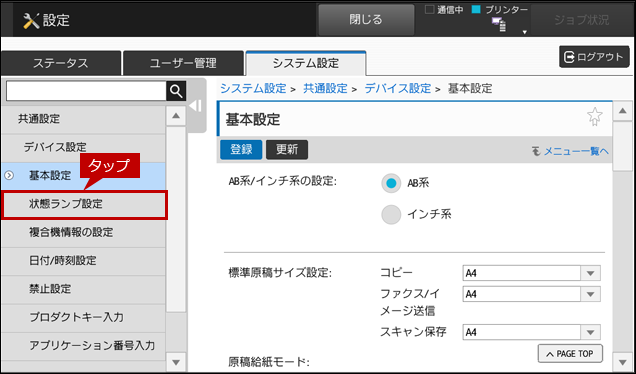Click the 通信中 indicator
636x374 pixels.
tap(444, 10)
